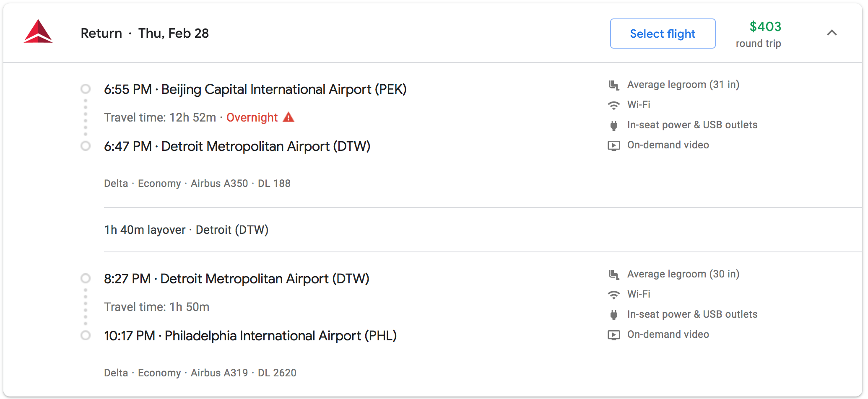Click the Delta airline logo
Screen dimensions: 868x399
tap(38, 32)
